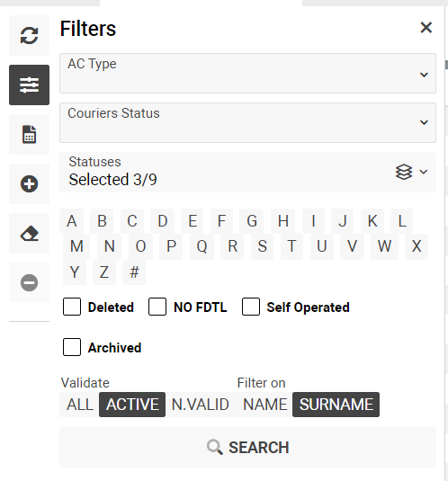
Task: Switch Filter on to NAME
Action: pyautogui.click(x=264, y=405)
